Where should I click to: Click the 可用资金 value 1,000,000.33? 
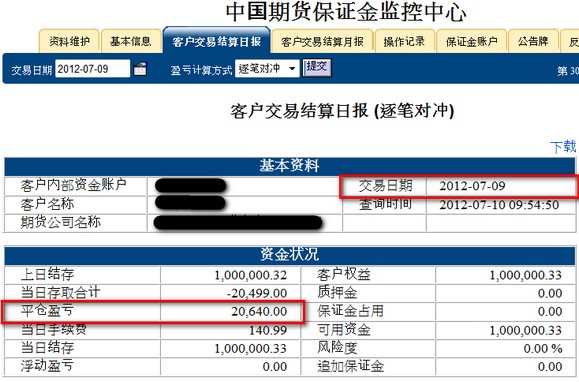(x=525, y=330)
